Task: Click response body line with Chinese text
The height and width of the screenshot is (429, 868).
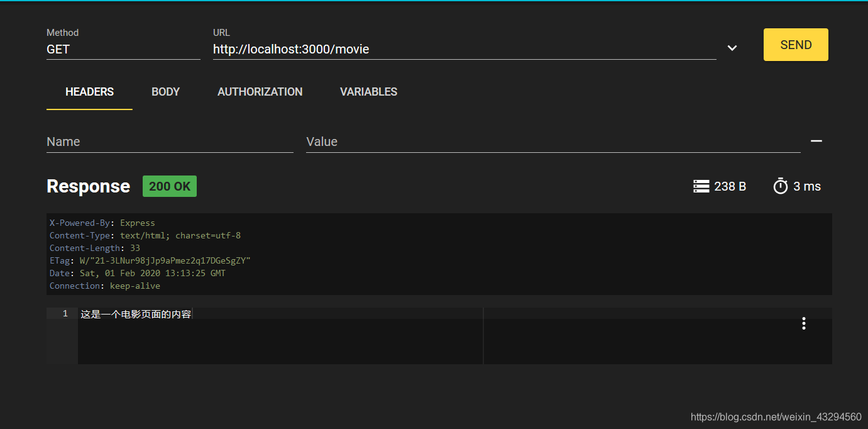Action: click(136, 314)
